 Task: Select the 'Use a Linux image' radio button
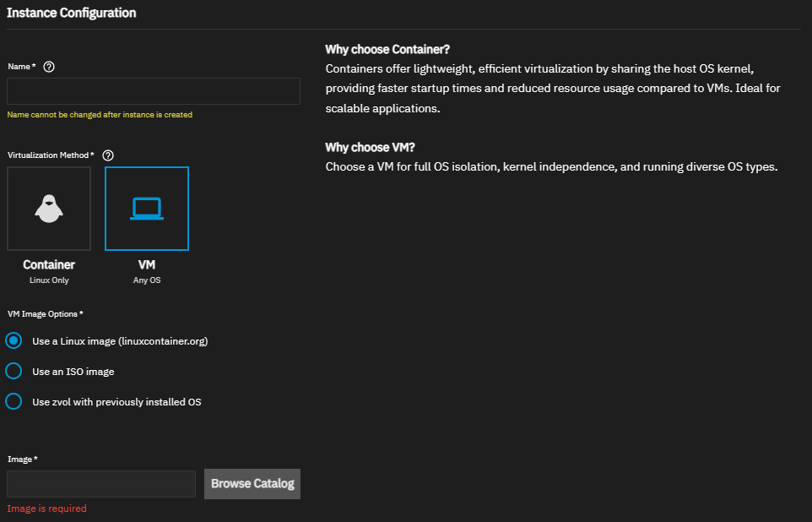[14, 341]
